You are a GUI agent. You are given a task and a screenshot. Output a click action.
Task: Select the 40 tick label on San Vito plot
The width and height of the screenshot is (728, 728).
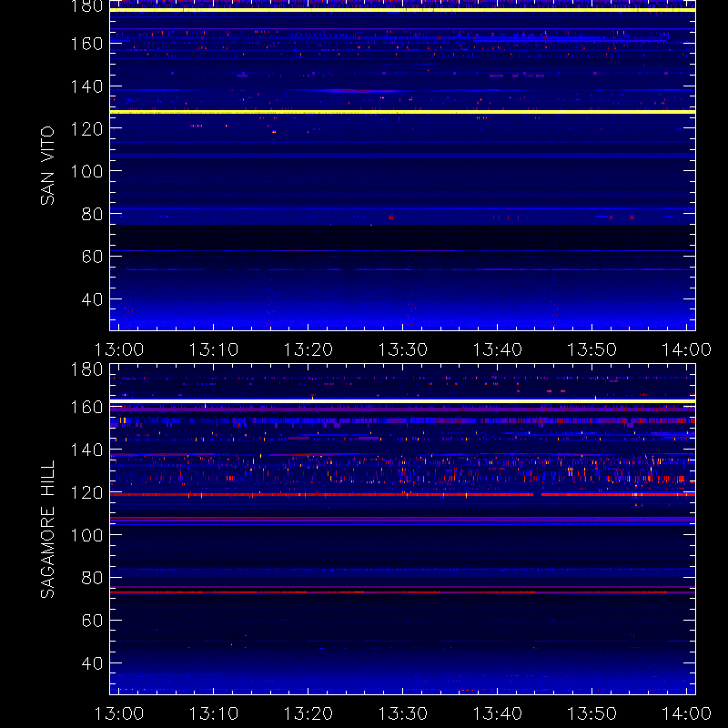coord(92,299)
